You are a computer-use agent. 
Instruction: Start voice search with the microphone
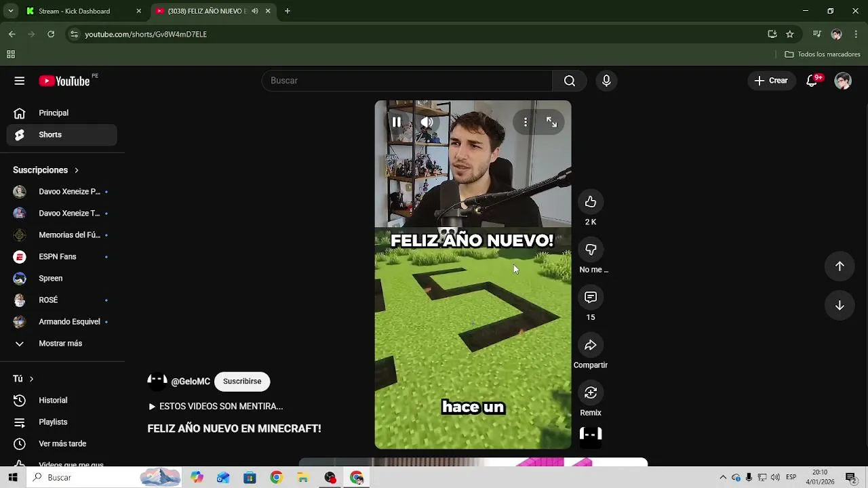(x=606, y=81)
